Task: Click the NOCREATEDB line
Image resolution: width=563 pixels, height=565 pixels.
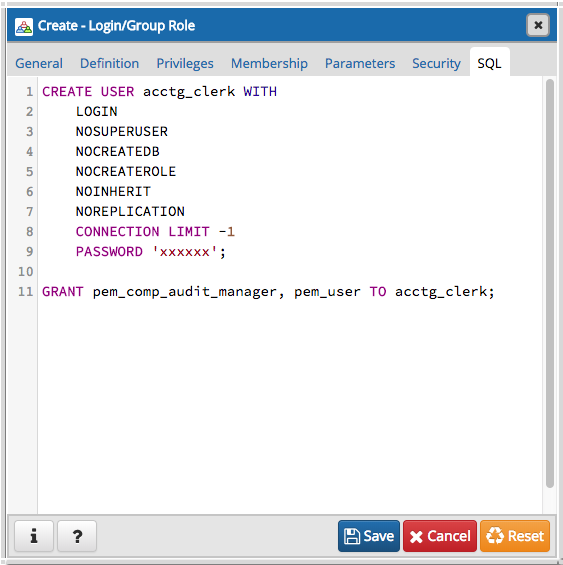Action: click(x=118, y=152)
